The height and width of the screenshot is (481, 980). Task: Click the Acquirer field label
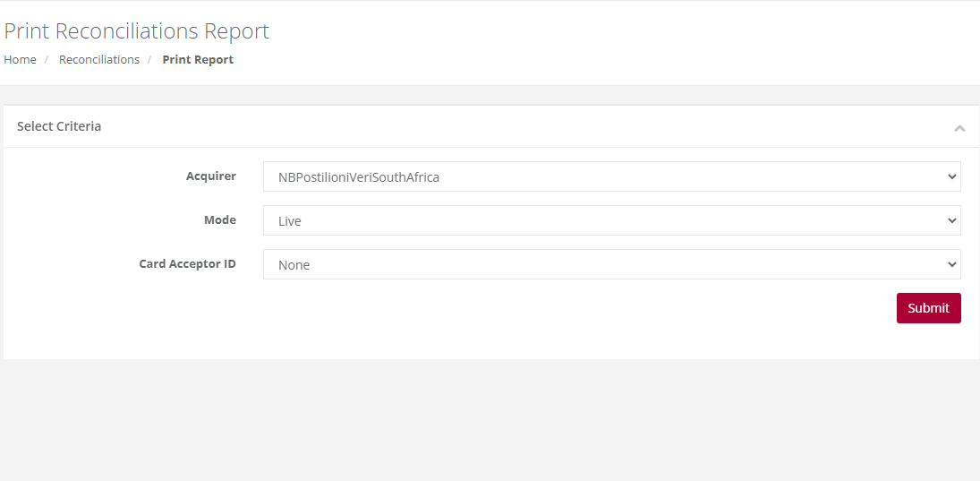click(x=211, y=176)
